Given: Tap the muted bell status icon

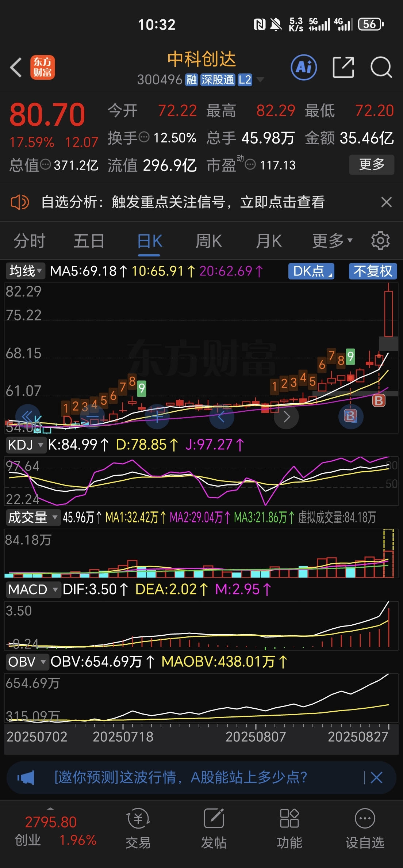Looking at the screenshot, I should coord(276,24).
